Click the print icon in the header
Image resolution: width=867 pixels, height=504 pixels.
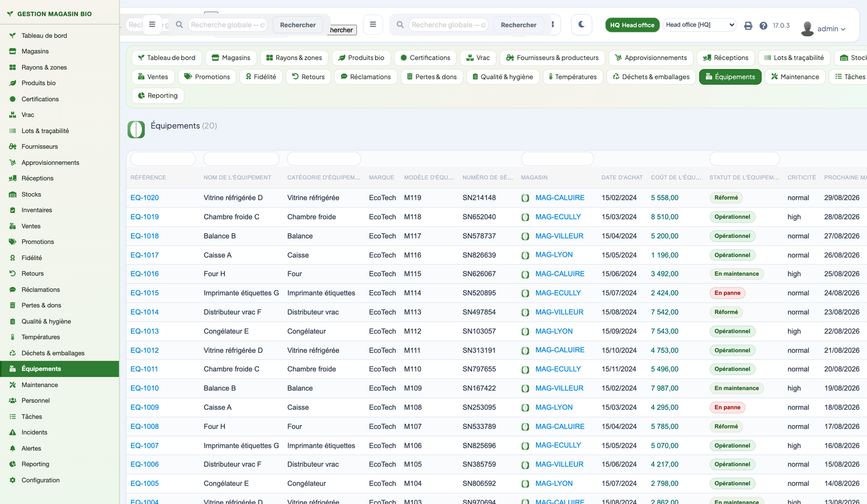[748, 26]
